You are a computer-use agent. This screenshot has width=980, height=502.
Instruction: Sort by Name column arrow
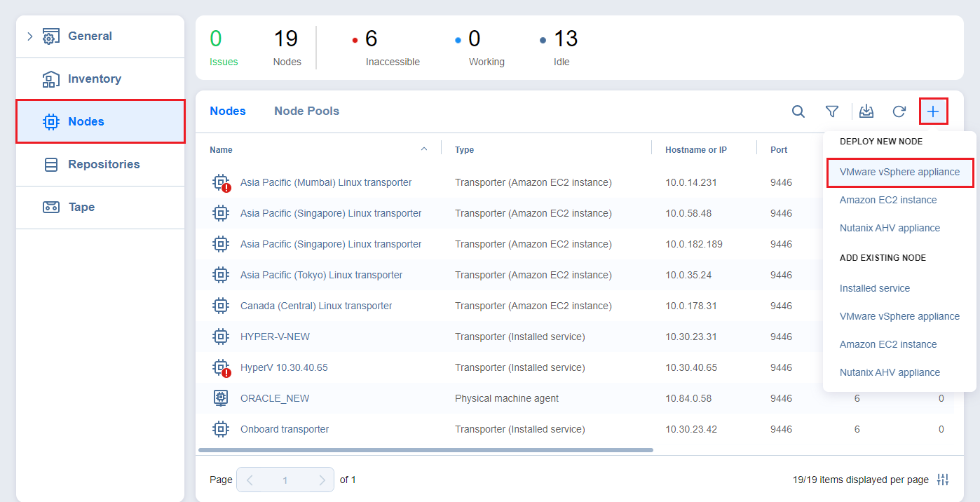pos(423,149)
